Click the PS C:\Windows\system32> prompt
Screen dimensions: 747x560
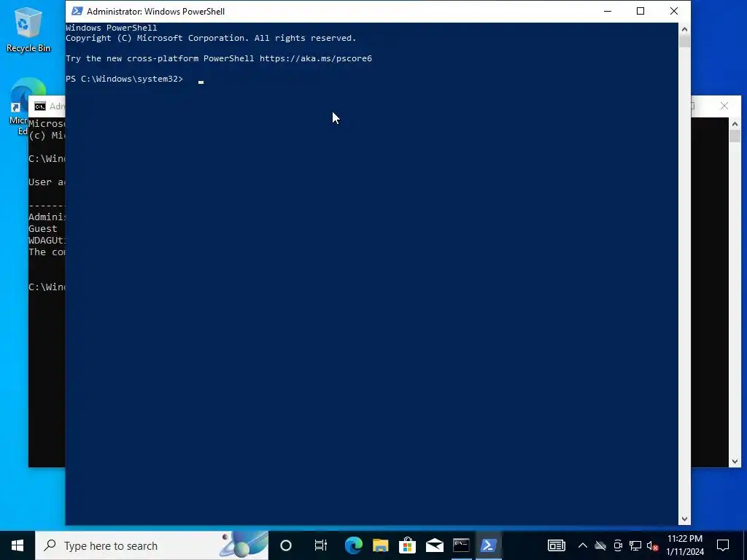click(124, 79)
